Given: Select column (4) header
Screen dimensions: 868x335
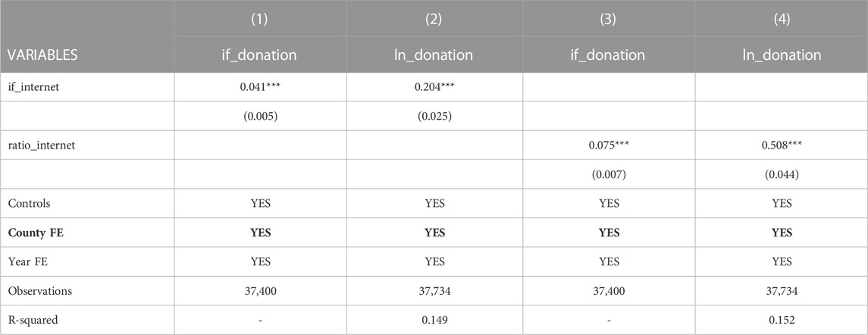Looking at the screenshot, I should [x=782, y=19].
